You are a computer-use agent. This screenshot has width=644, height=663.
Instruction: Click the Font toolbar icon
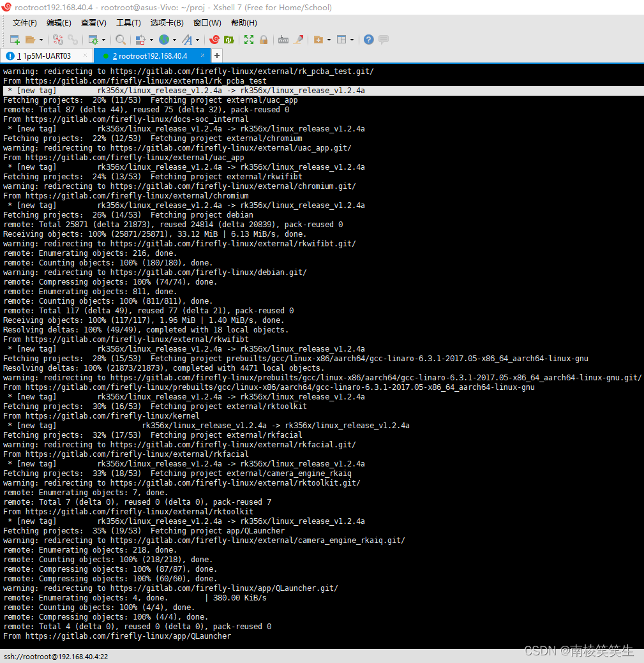coord(187,40)
